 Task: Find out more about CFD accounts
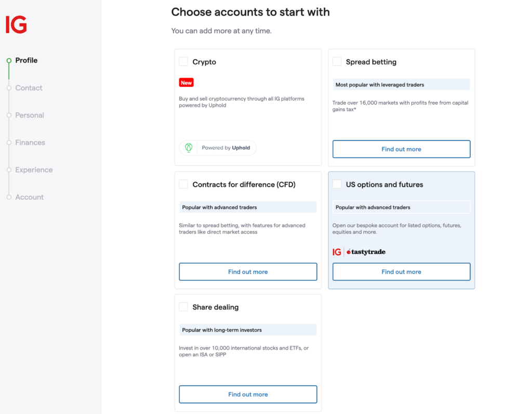coord(248,272)
